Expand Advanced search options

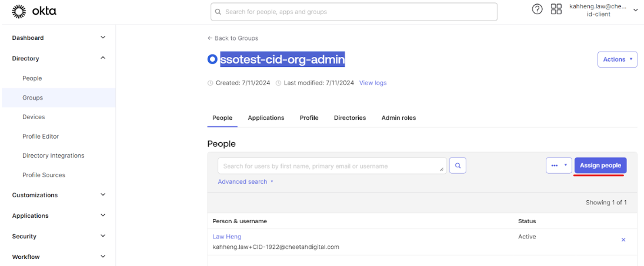click(x=245, y=182)
